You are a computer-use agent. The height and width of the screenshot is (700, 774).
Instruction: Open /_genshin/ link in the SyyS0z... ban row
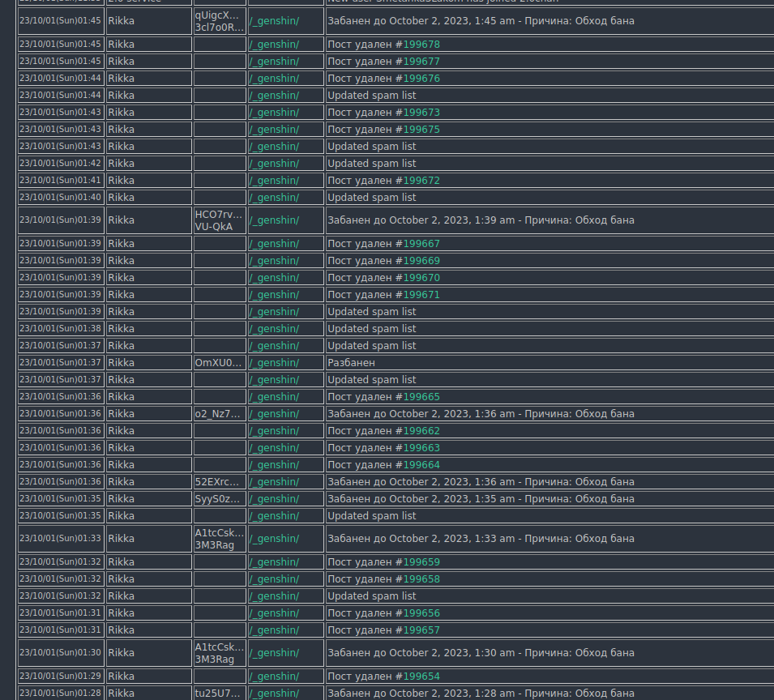pos(274,499)
